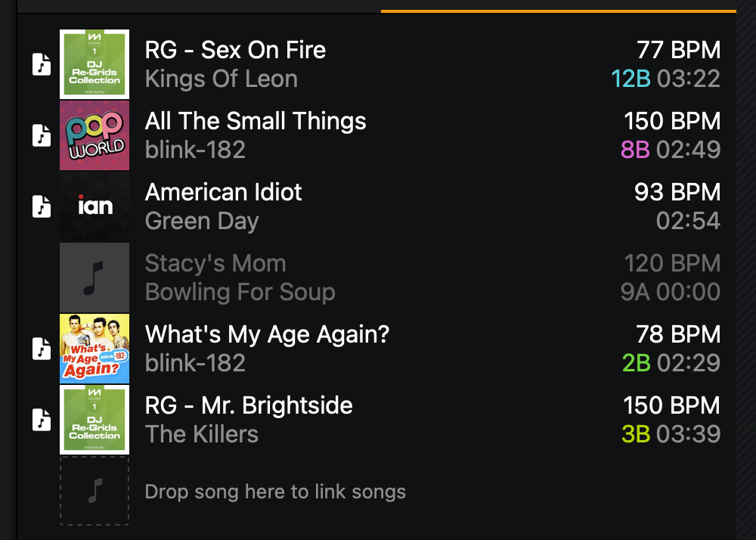The height and width of the screenshot is (540, 756).
Task: Click the ian album artwork
Action: [94, 206]
